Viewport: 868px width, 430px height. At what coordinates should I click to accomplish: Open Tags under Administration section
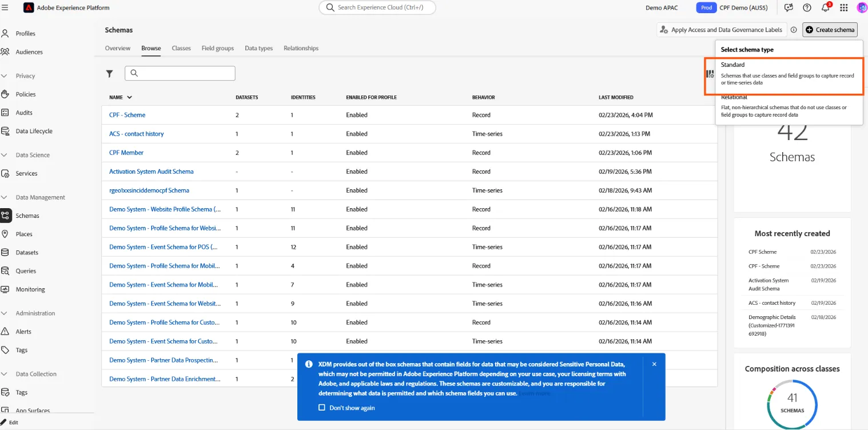[x=22, y=350]
